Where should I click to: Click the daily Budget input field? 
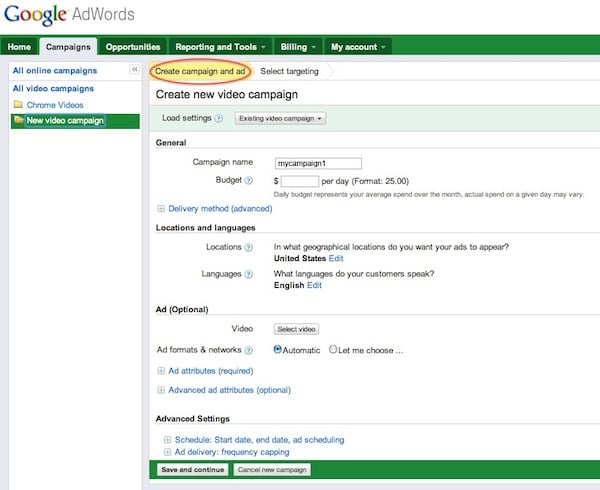(300, 181)
